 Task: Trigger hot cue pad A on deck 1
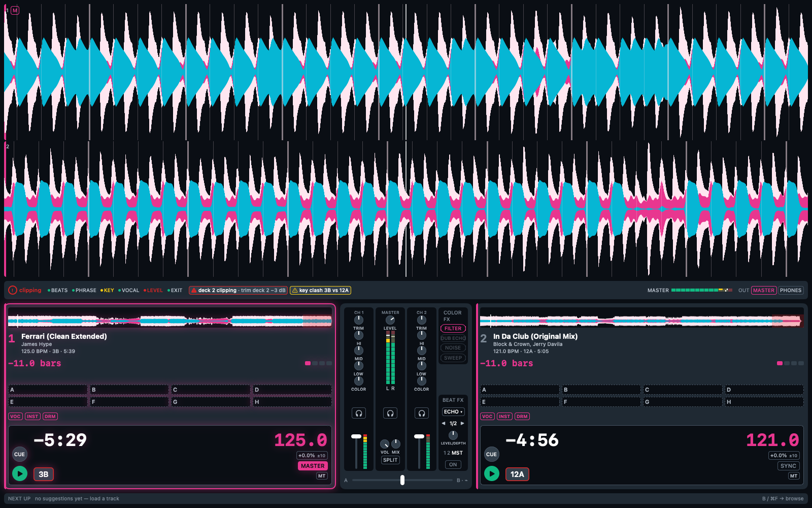tap(48, 390)
